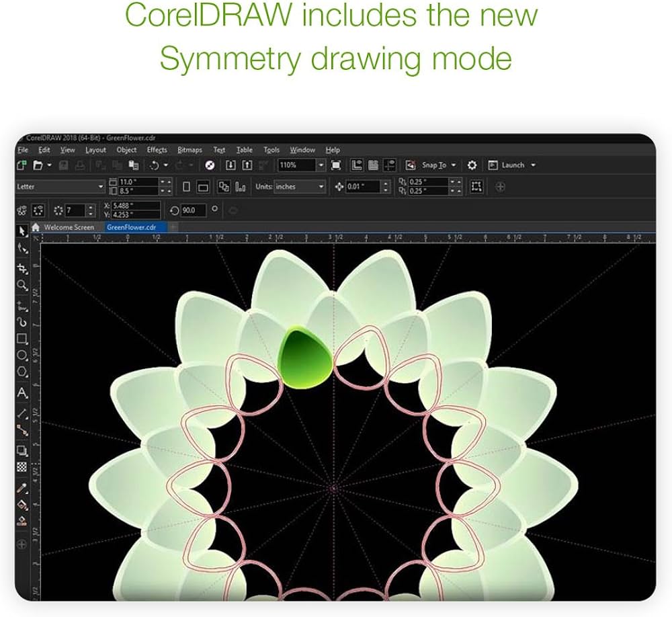672x617 pixels.
Task: Toggle Show grid button
Action: (x=373, y=165)
